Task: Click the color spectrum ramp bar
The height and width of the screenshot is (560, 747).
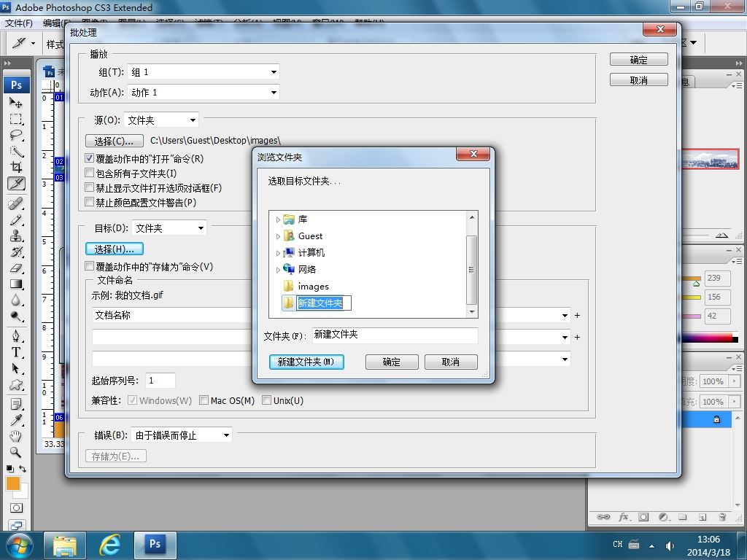Action: click(x=710, y=338)
